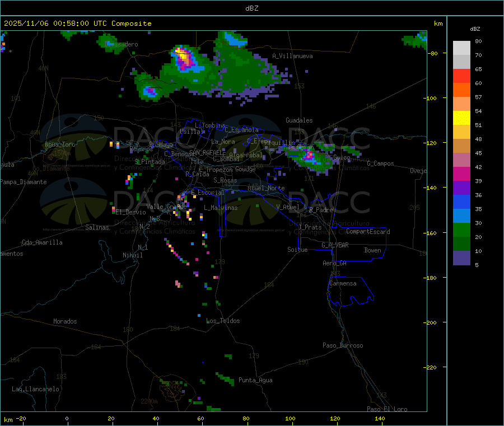
Task: Click the Paso_Barroso label
Action: 343,345
